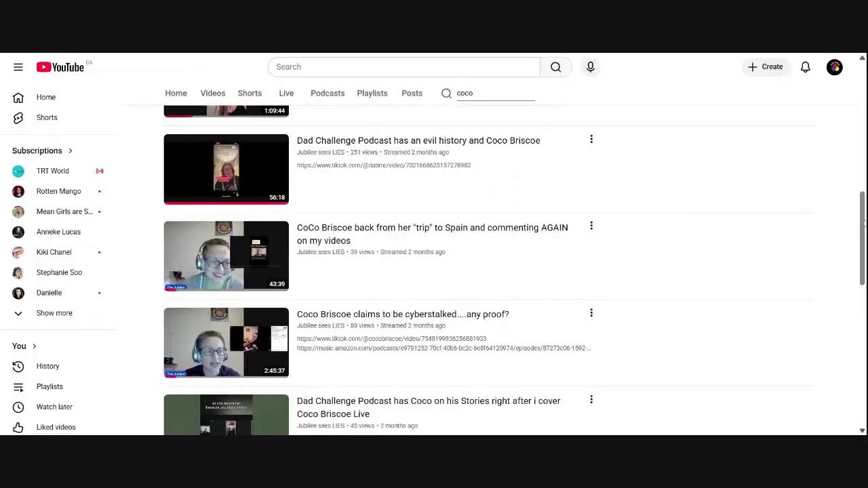Click the tiktok.com/@cocobriscoe video link text
Screen dimensions: 868x488
[391, 339]
